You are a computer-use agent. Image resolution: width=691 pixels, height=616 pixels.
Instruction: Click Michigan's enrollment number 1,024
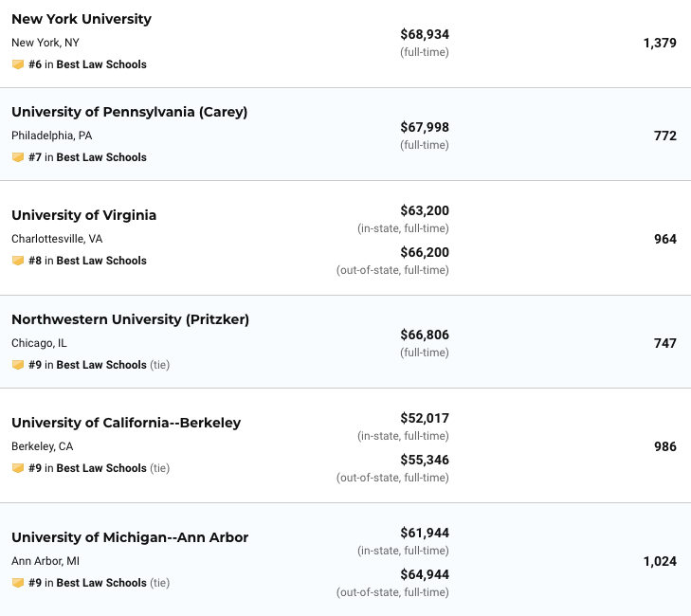click(659, 561)
